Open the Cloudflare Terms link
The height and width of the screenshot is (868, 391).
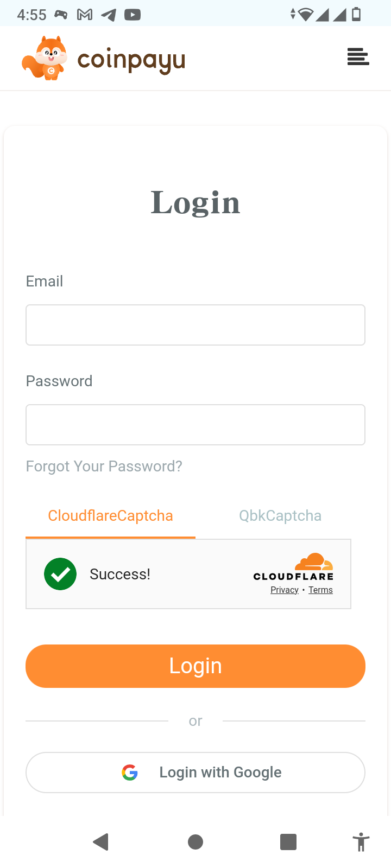click(320, 590)
